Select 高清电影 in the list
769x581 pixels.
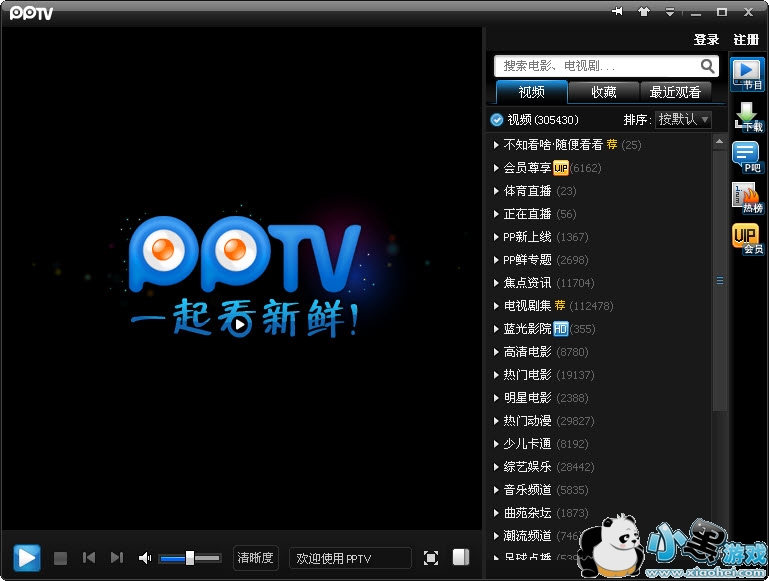click(x=528, y=352)
